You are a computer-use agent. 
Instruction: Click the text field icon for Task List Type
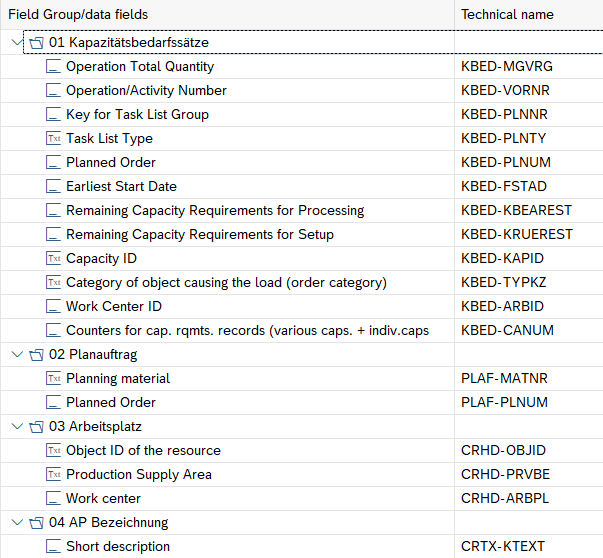click(54, 139)
